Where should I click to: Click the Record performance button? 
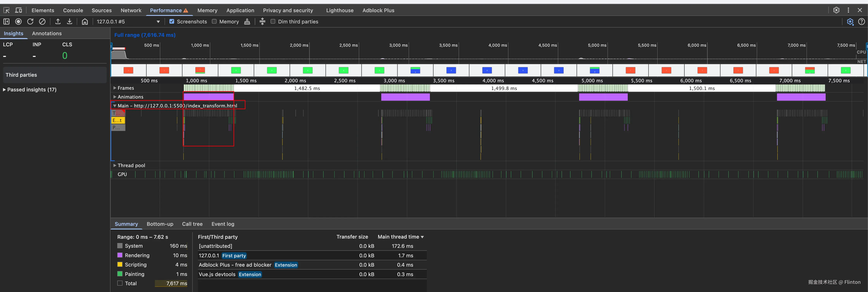coord(19,21)
